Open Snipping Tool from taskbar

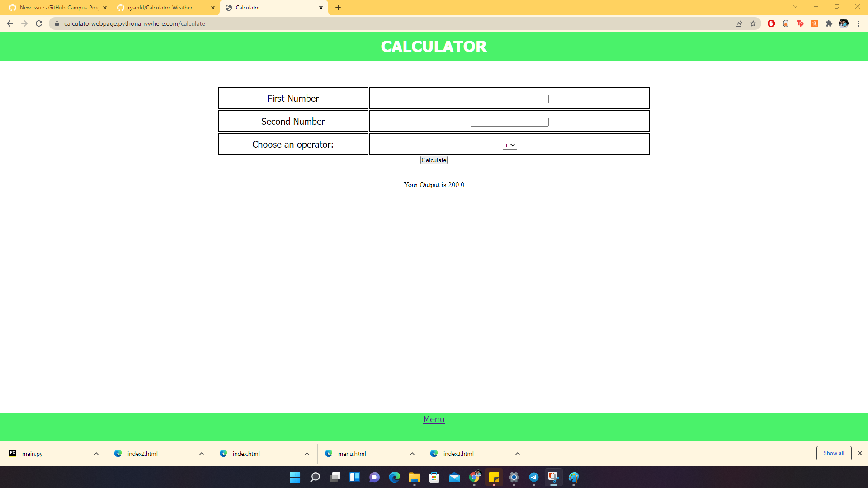[x=554, y=477]
